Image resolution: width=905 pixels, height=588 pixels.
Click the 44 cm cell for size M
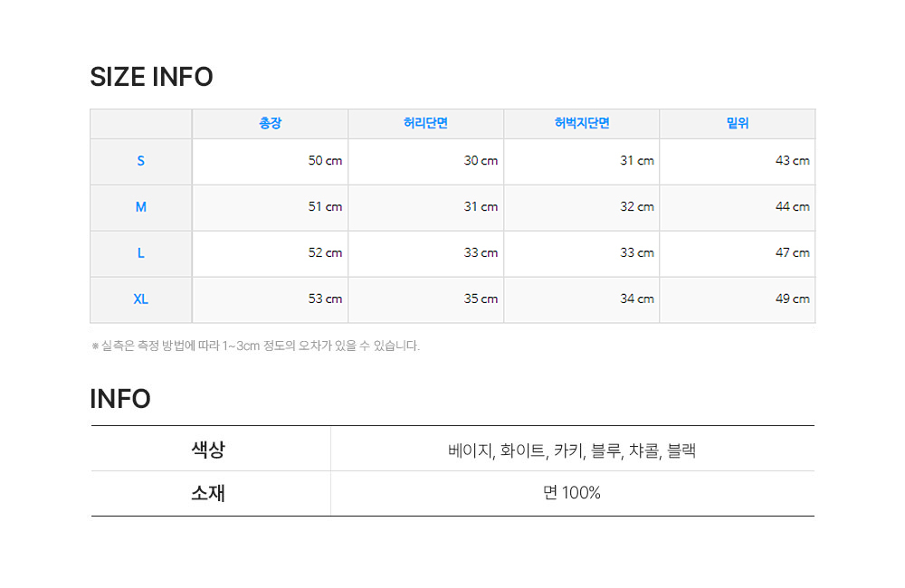tap(792, 207)
